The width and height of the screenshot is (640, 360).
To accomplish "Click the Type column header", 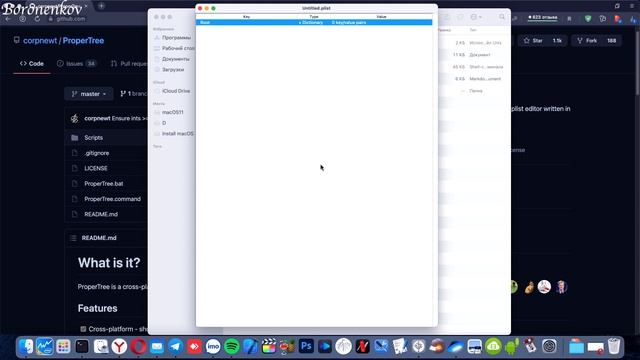I will 313,17.
